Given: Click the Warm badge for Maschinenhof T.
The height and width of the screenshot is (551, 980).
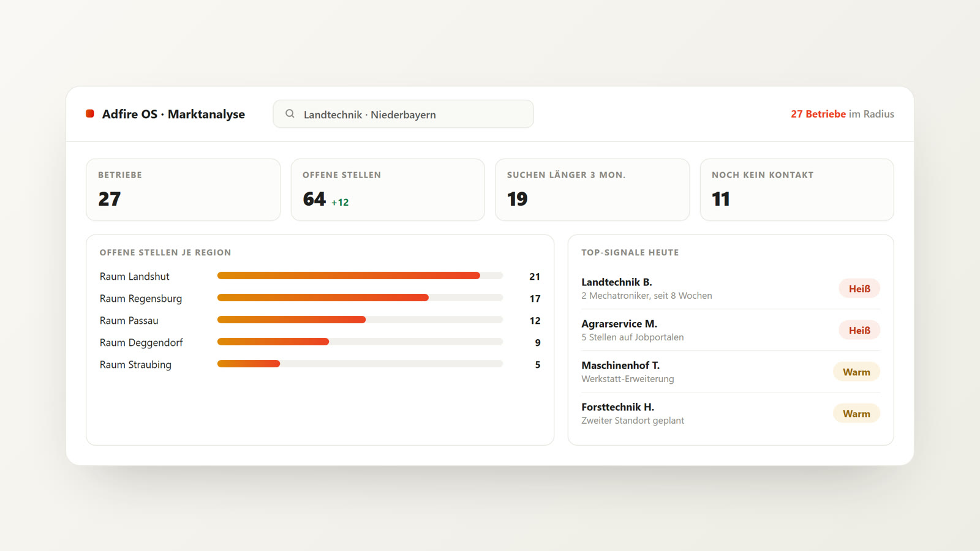Looking at the screenshot, I should [856, 372].
